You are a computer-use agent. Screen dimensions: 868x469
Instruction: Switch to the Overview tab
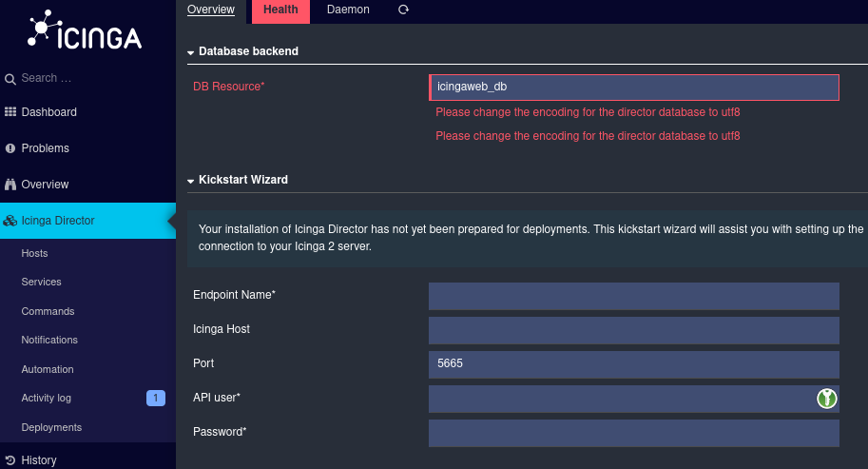tap(211, 10)
